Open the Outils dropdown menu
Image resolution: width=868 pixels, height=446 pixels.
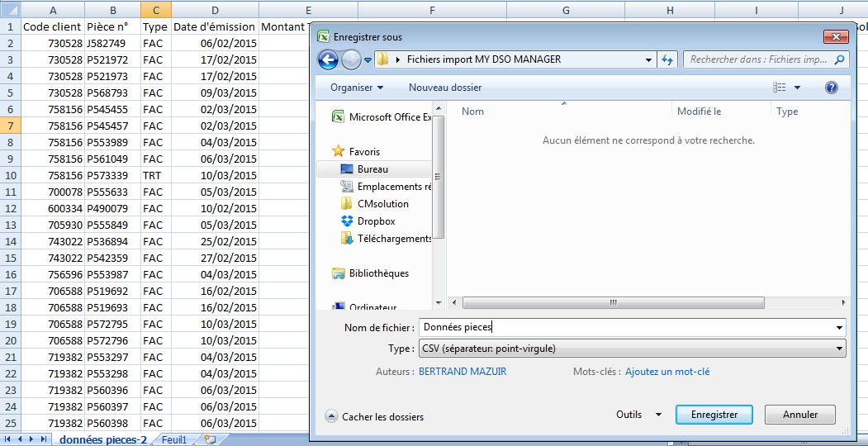tap(638, 415)
